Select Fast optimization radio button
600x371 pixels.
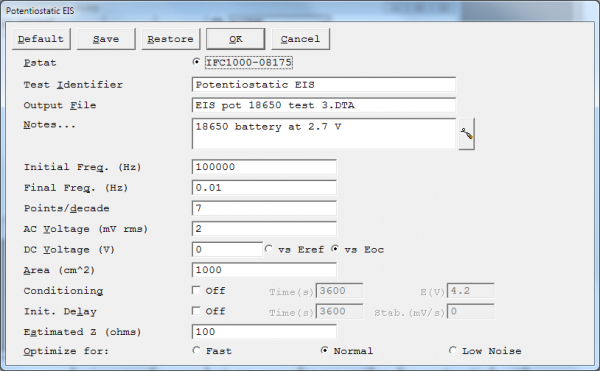click(196, 350)
